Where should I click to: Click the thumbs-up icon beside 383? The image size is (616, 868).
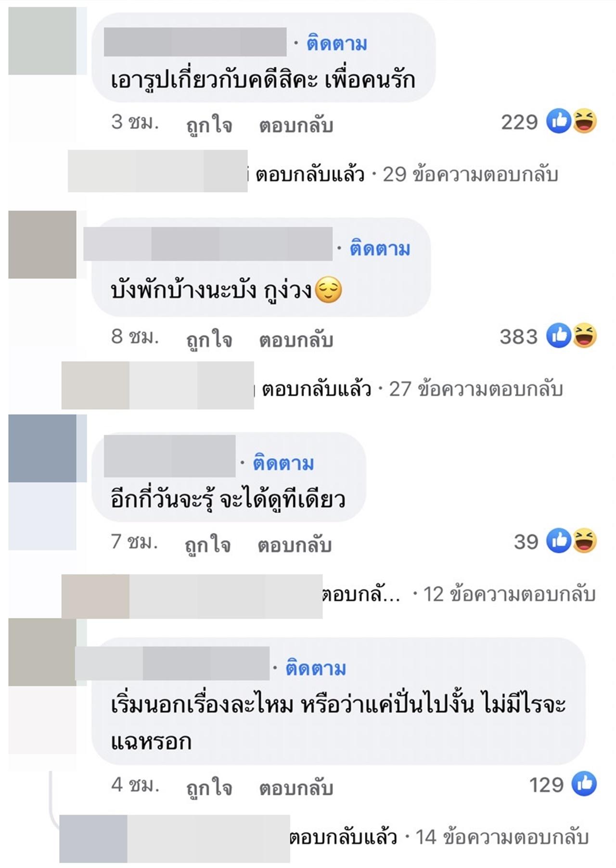tap(559, 336)
